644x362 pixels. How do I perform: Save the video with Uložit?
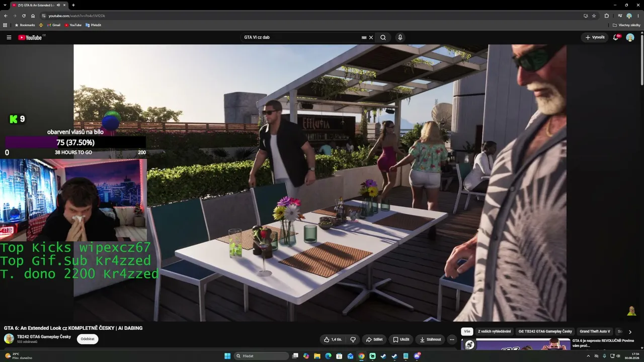pos(401,339)
